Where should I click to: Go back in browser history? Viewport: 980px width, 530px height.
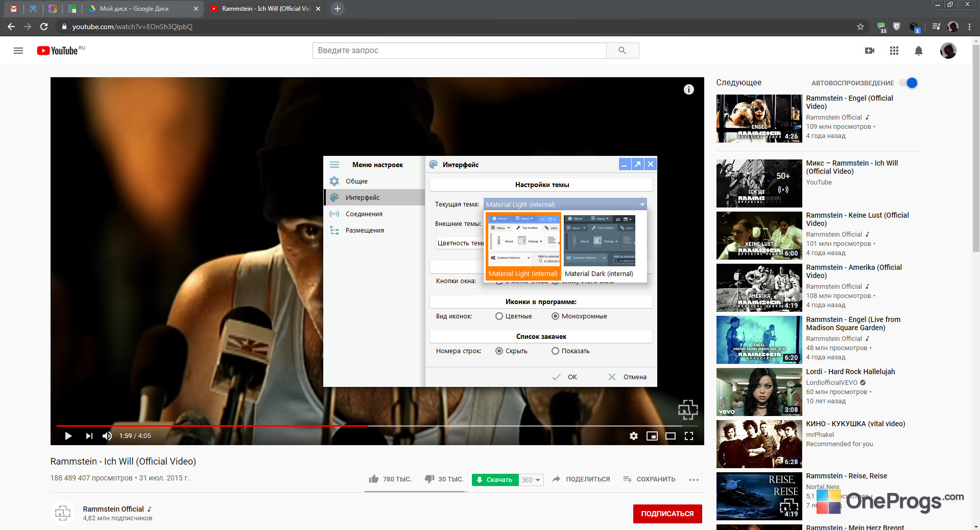11,27
